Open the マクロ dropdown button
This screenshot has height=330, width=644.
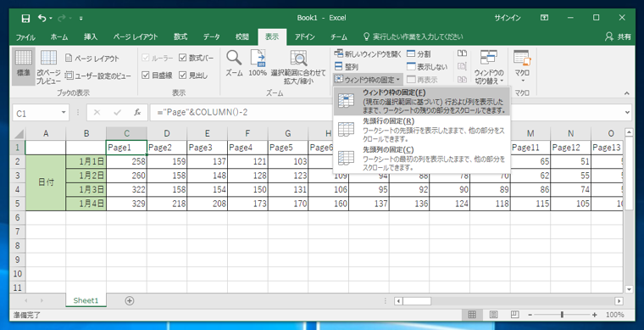click(522, 67)
